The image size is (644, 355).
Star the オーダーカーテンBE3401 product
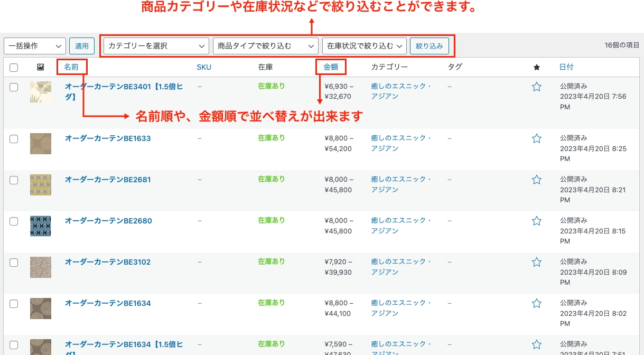(537, 87)
